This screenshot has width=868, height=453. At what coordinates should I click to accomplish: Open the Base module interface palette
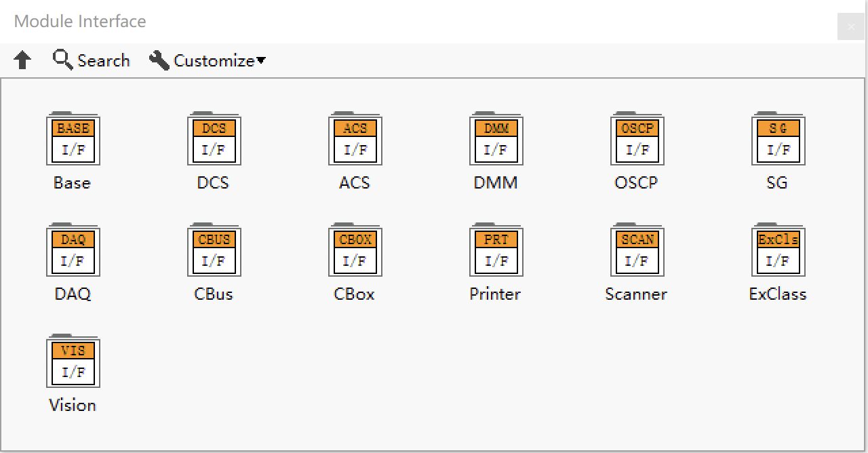73,140
